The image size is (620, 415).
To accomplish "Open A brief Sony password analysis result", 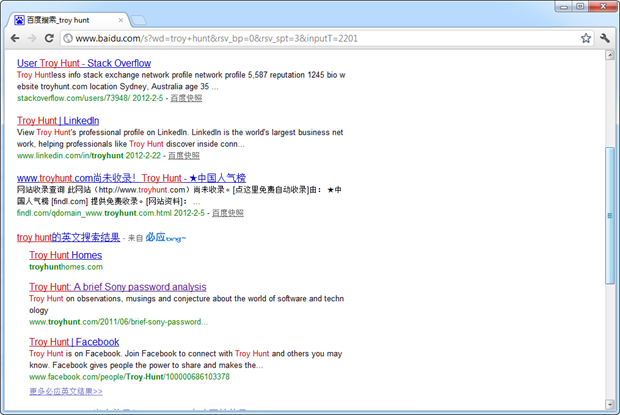I will [118, 287].
